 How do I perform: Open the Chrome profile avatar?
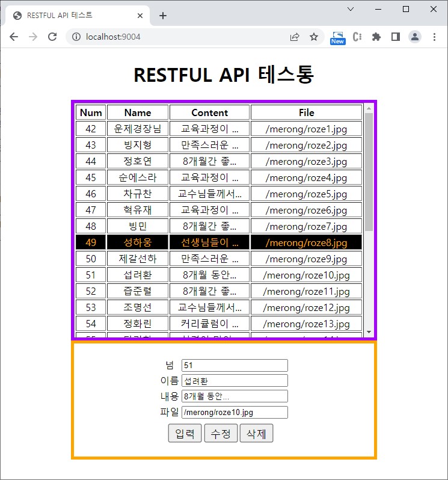point(415,37)
